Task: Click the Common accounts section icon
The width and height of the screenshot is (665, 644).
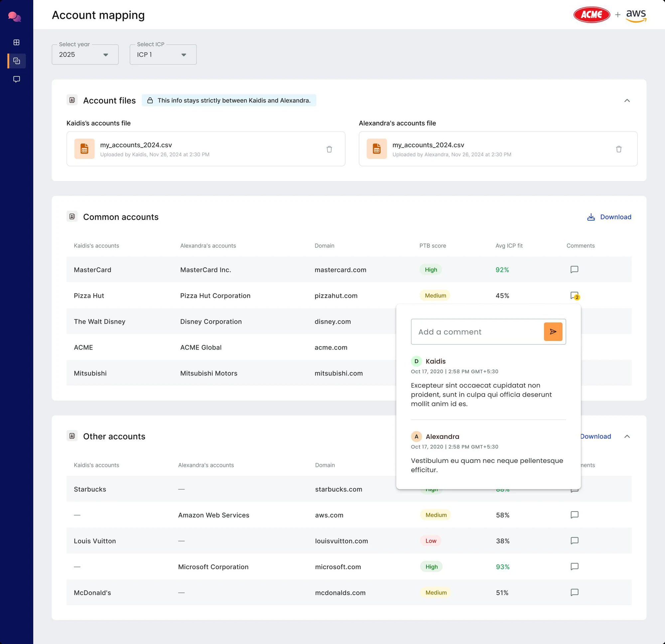Action: (x=72, y=217)
